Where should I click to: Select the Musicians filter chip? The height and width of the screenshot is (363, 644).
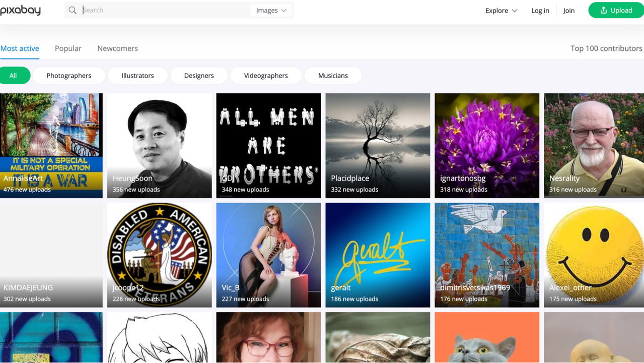(333, 76)
